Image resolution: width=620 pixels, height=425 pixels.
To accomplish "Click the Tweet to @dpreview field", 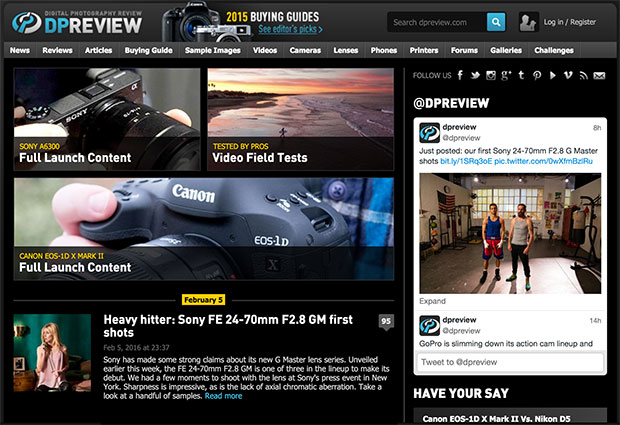I will pos(510,362).
